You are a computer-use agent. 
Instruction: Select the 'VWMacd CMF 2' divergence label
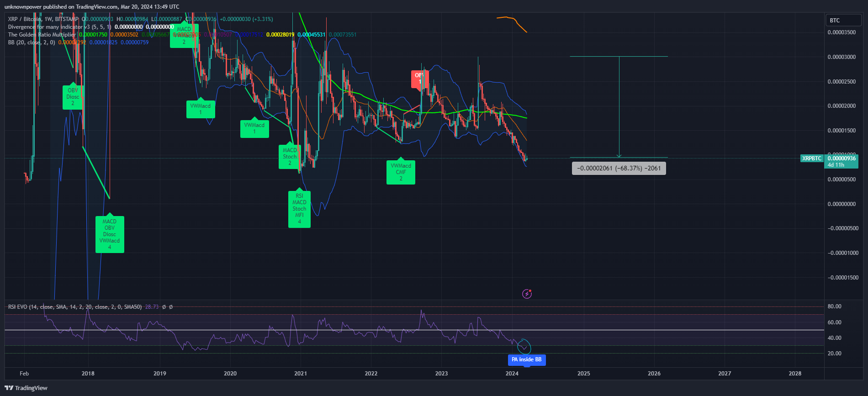[401, 172]
